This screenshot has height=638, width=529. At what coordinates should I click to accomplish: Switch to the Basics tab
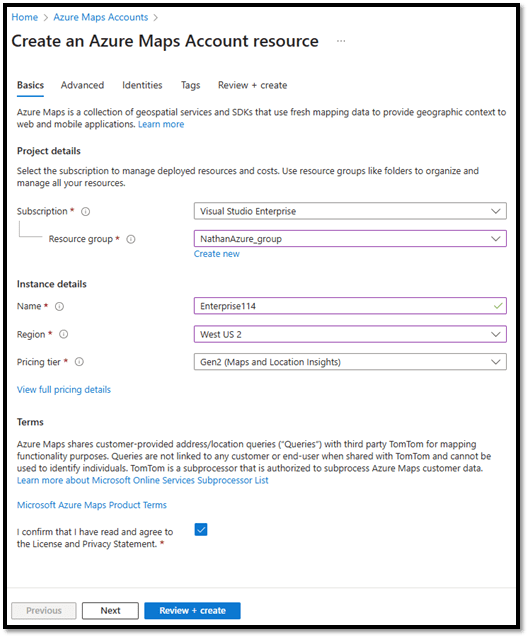31,85
